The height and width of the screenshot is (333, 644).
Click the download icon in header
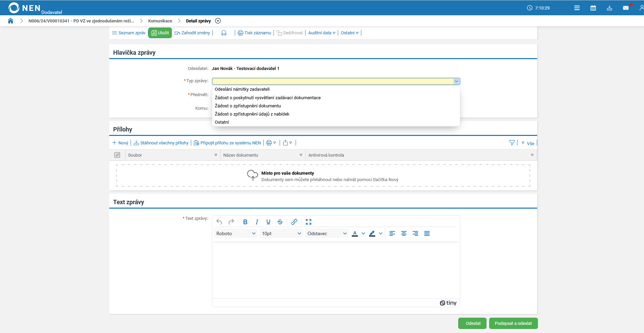coord(609,8)
